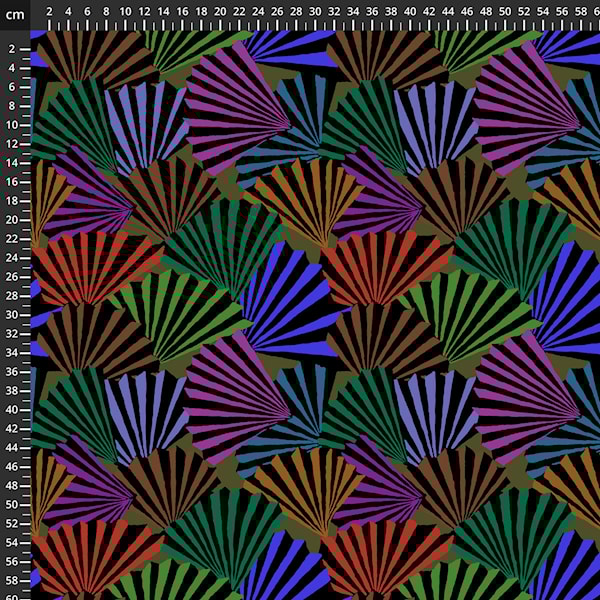Click the 10 mark on the horizontal ruler
Viewport: 600px width, 600px height.
coord(125,12)
